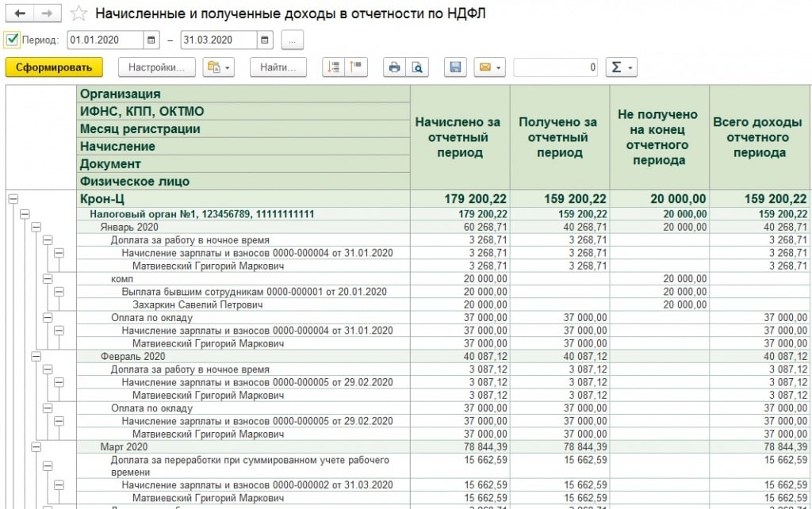812x509 pixels.
Task: Collapse the Крон-Ц organization group
Action: point(13,199)
